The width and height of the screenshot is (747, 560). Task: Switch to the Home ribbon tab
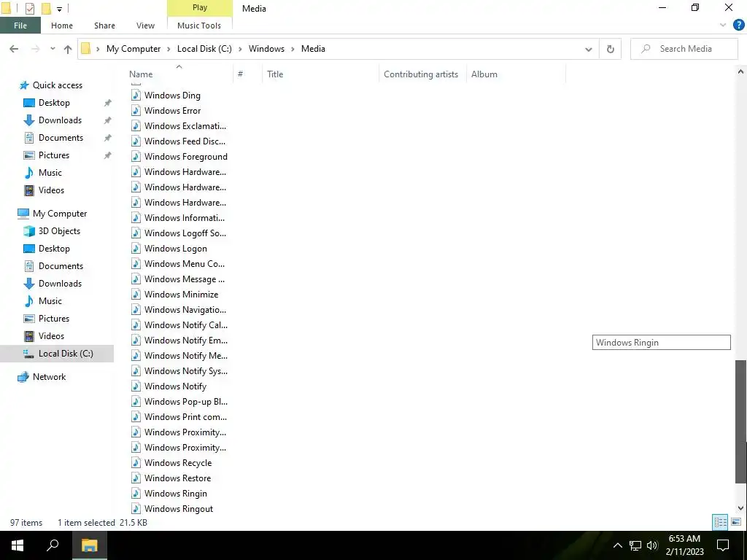pos(62,26)
